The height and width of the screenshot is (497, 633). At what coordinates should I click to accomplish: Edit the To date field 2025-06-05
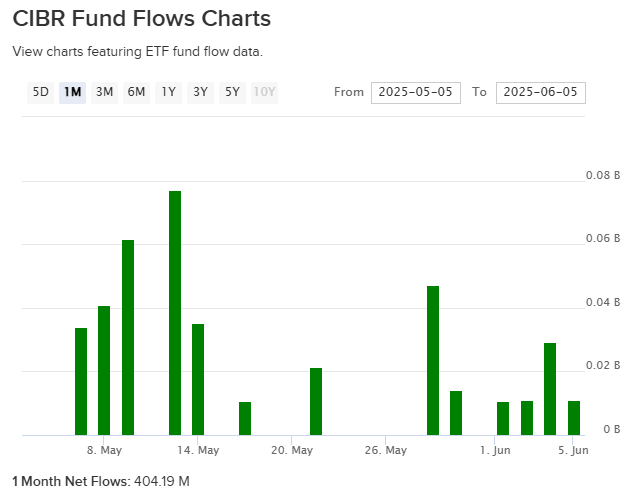point(541,93)
